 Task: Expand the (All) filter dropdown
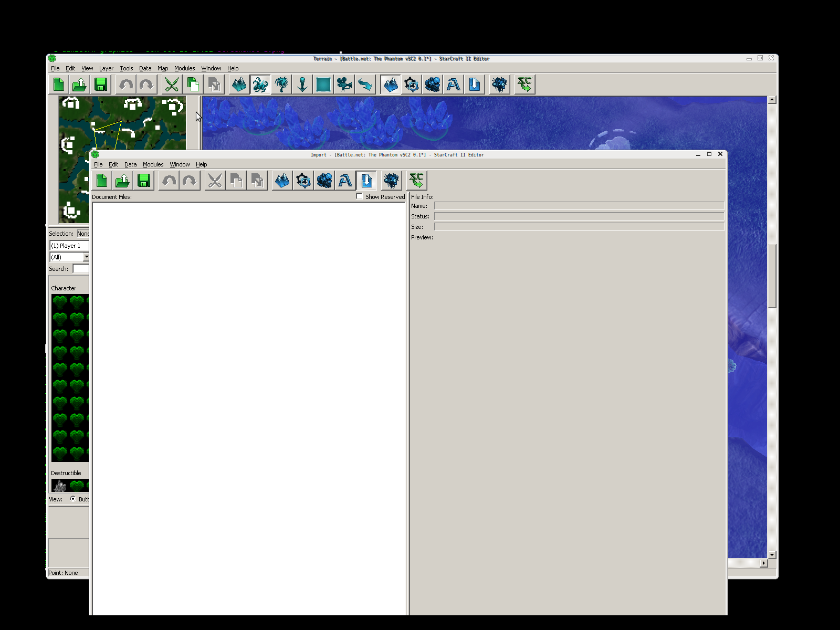click(86, 257)
